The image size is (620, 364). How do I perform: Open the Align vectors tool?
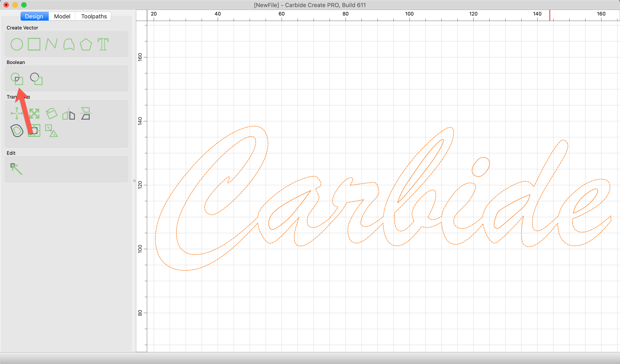click(86, 113)
